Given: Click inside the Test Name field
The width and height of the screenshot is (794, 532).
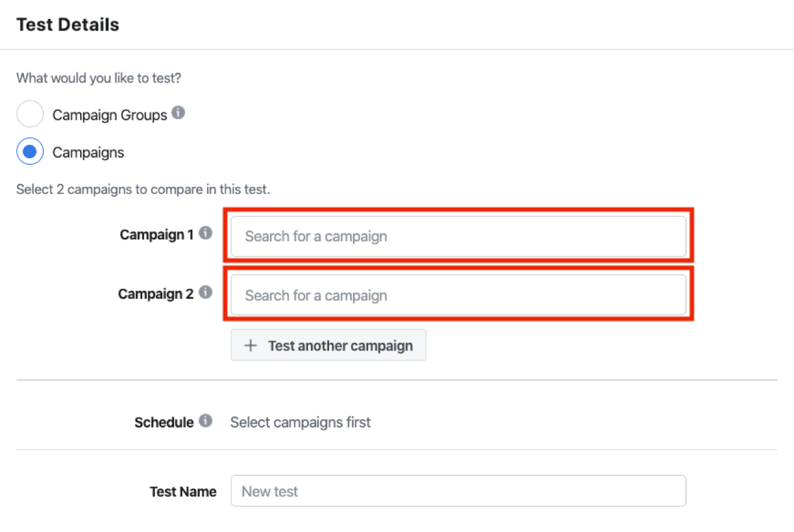Looking at the screenshot, I should [458, 490].
